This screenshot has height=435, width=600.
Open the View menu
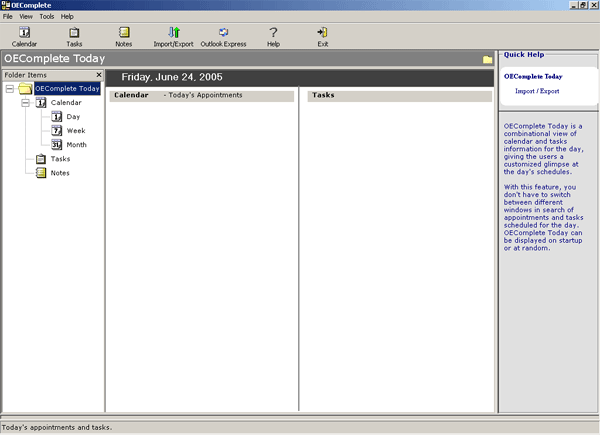[x=26, y=16]
